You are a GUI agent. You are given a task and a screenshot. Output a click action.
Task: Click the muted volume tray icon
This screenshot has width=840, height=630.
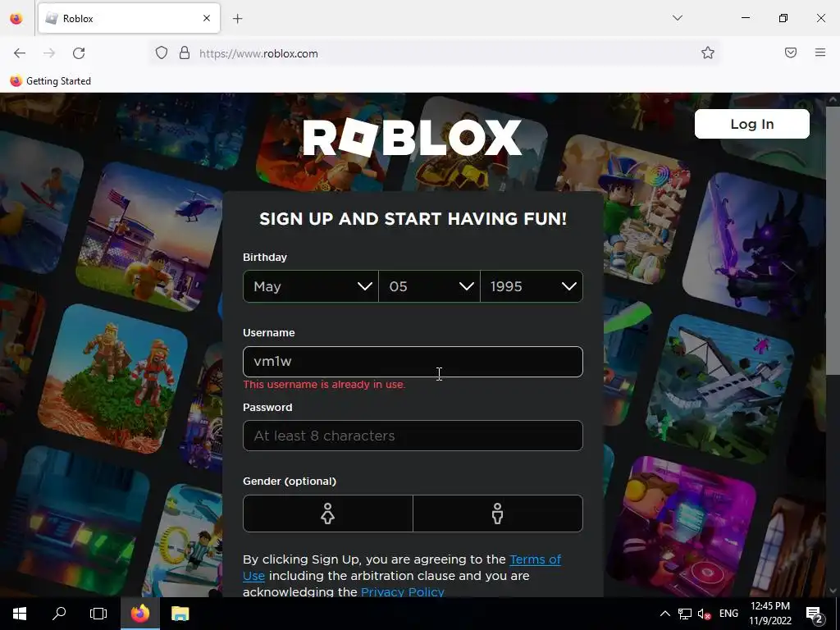point(704,614)
